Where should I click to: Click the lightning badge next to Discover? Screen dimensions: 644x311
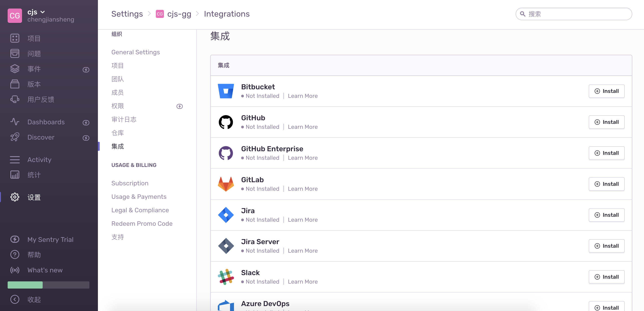(x=86, y=138)
